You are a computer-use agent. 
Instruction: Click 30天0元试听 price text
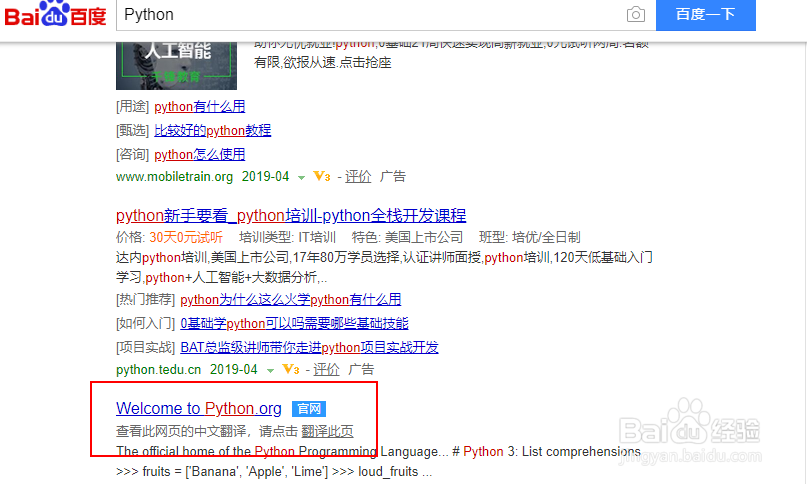click(186, 237)
